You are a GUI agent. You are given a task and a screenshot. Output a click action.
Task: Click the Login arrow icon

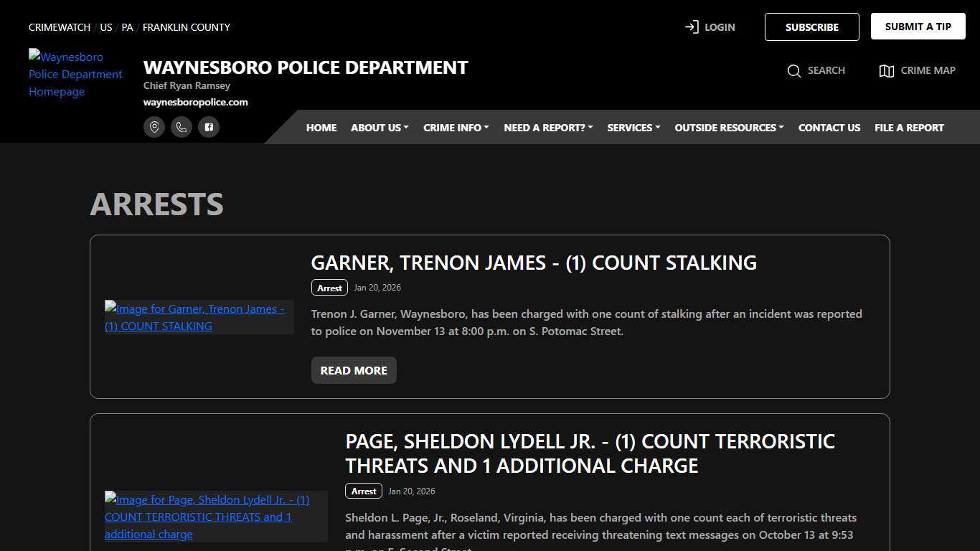690,27
